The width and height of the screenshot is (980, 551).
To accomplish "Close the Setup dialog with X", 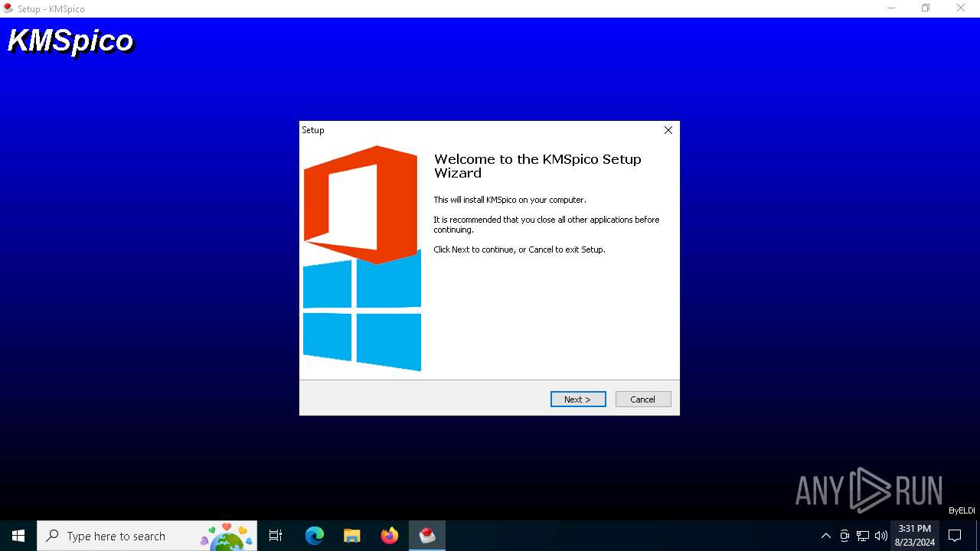I will coord(668,130).
